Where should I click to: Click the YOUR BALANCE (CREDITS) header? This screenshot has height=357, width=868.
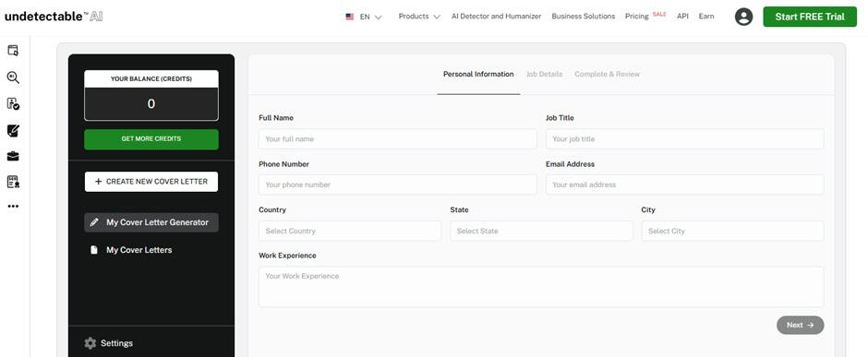coord(151,79)
